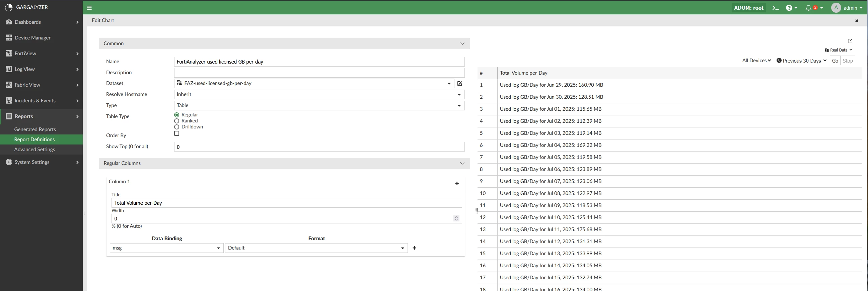Viewport: 868px width, 291px height.
Task: Collapse the Common section
Action: point(462,44)
